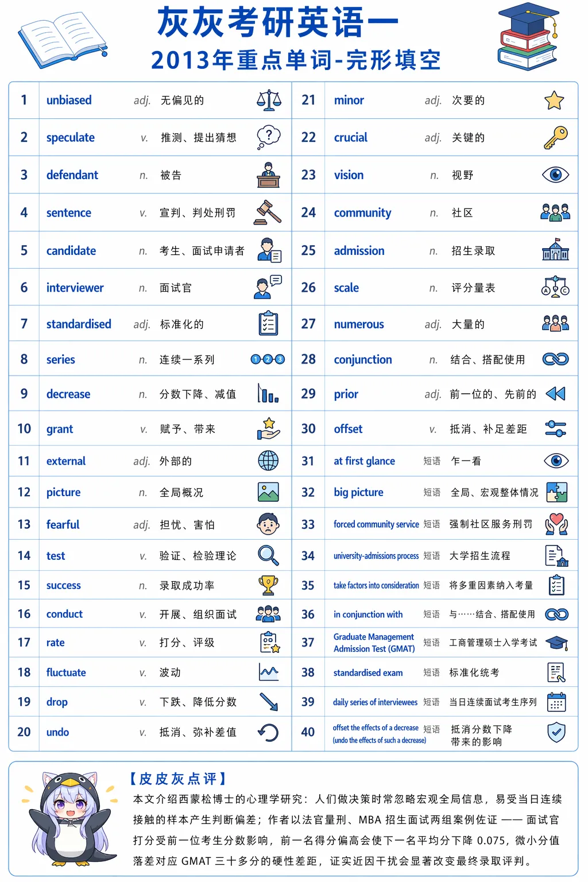Screen dimensions: 588x882
Task: Click the word crucial
Action: (351, 137)
